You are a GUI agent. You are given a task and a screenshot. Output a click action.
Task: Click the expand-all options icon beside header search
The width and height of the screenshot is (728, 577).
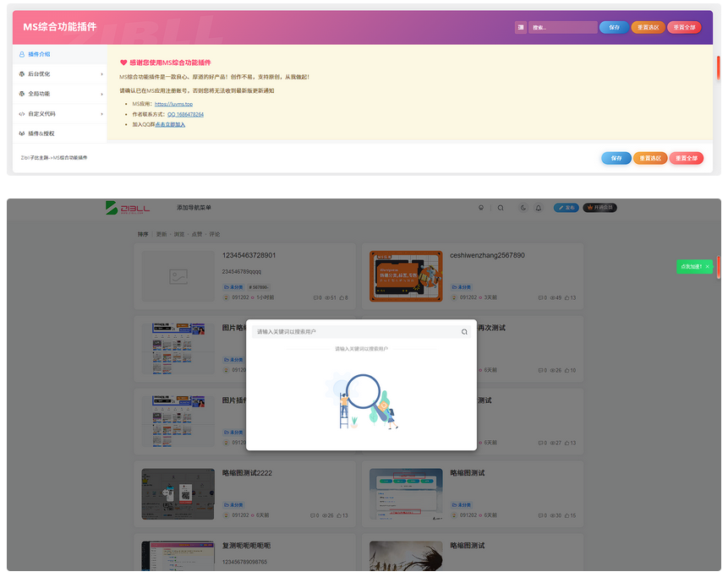coord(521,27)
